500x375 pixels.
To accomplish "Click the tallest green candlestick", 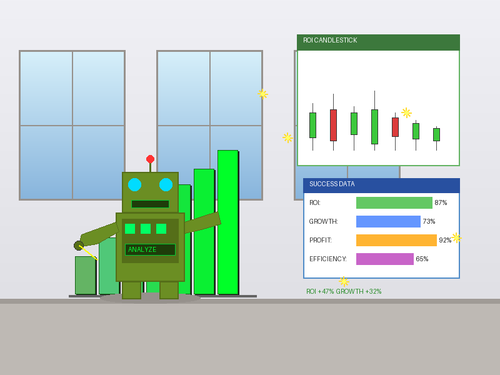I will coord(375,127).
